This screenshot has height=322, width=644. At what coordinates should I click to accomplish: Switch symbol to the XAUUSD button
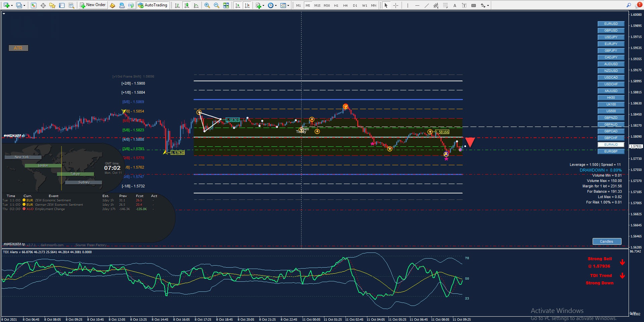point(611,91)
